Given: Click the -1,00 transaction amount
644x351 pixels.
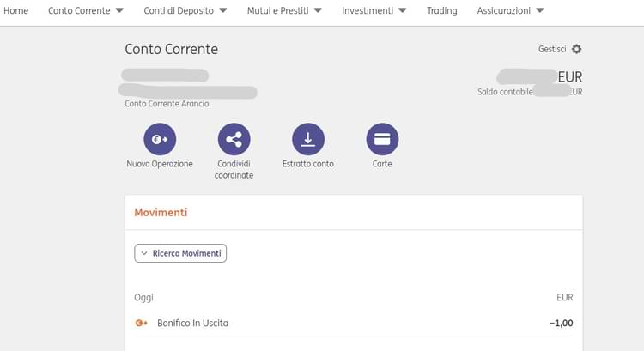Looking at the screenshot, I should tap(561, 323).
